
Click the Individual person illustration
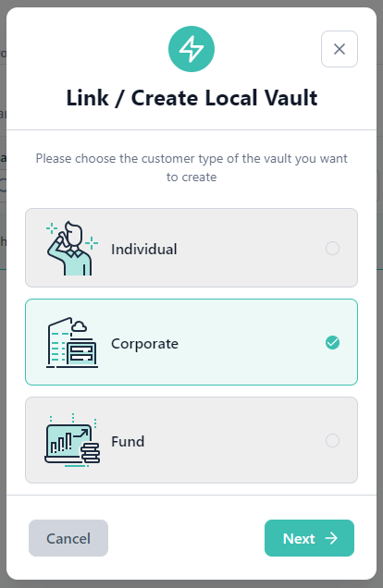tap(72, 248)
